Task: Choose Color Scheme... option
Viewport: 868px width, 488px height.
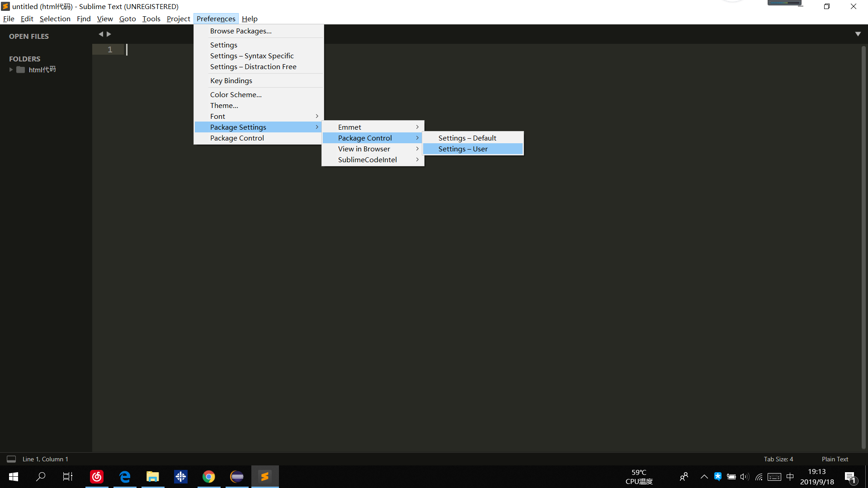Action: tap(259, 95)
